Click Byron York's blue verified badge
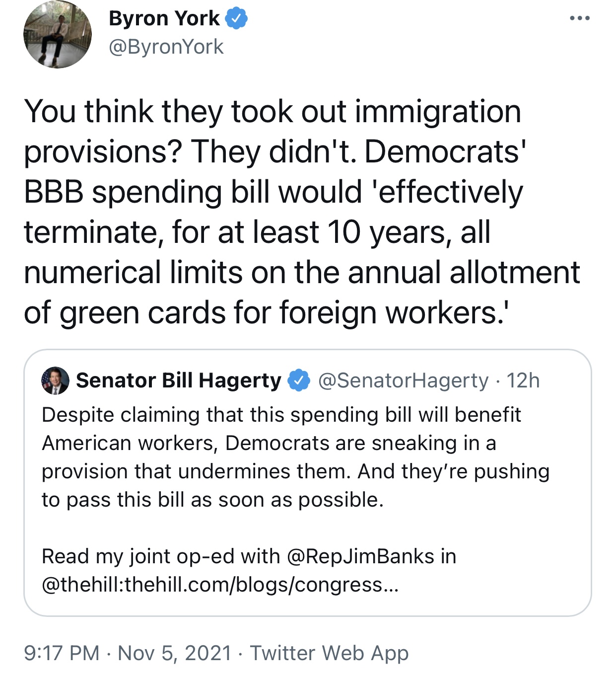The image size is (616, 681). [237, 19]
